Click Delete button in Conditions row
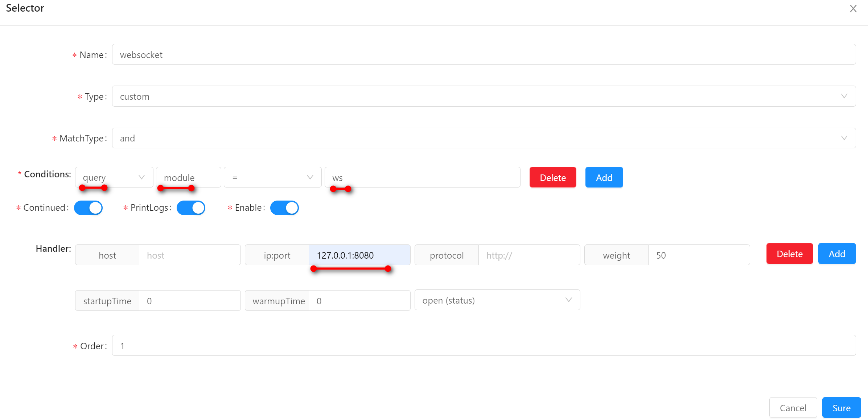868x420 pixels. (x=552, y=177)
